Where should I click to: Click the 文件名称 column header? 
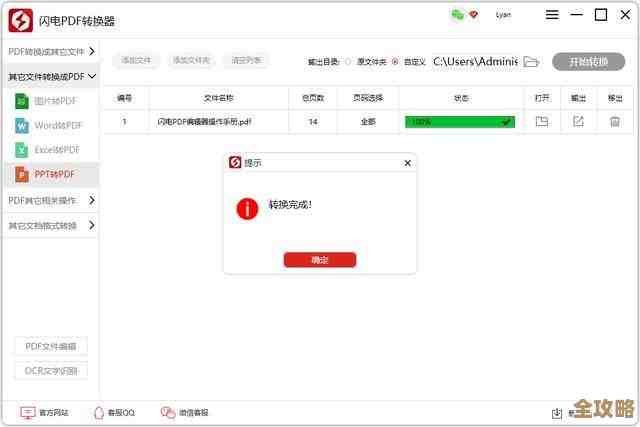[x=219, y=98]
